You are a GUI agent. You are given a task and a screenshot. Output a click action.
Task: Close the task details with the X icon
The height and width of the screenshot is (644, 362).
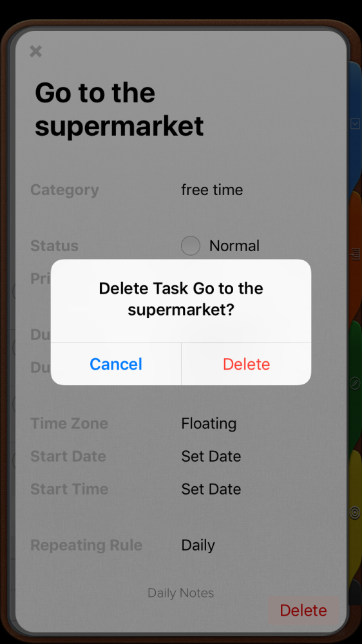pyautogui.click(x=35, y=52)
